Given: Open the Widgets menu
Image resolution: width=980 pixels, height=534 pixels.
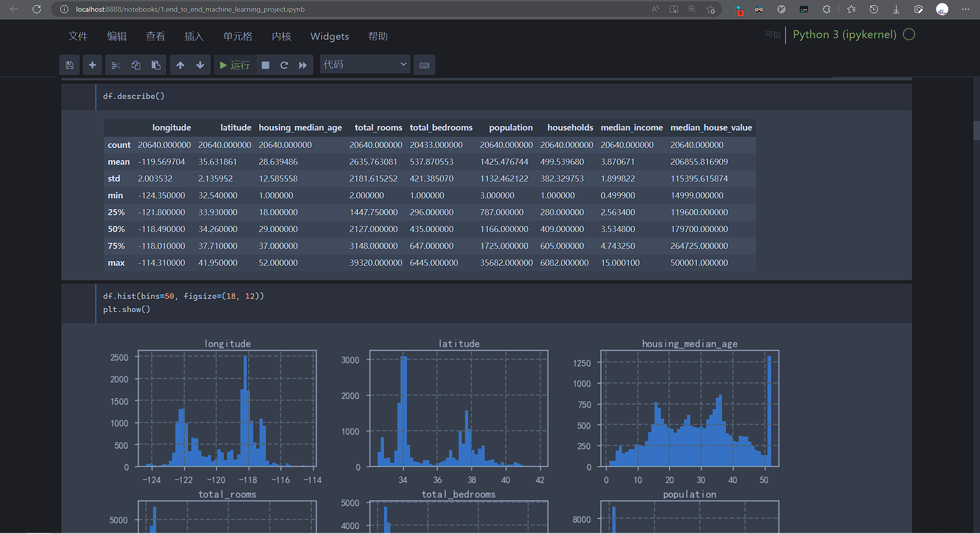Looking at the screenshot, I should pos(330,36).
